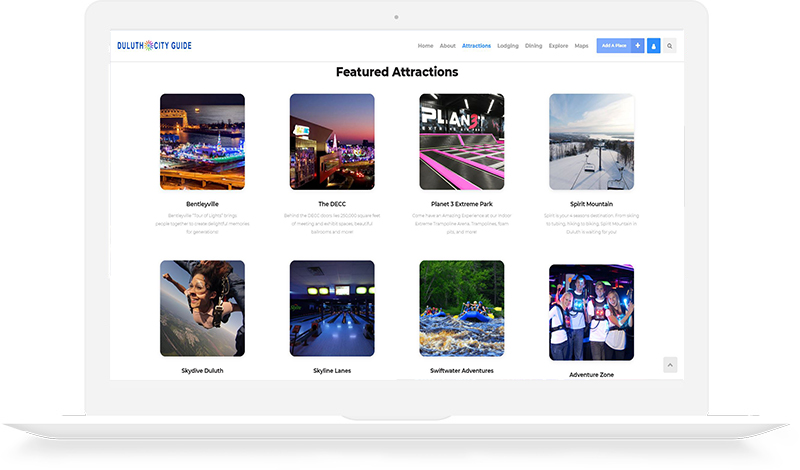Select the Attractions menu item

pos(476,46)
